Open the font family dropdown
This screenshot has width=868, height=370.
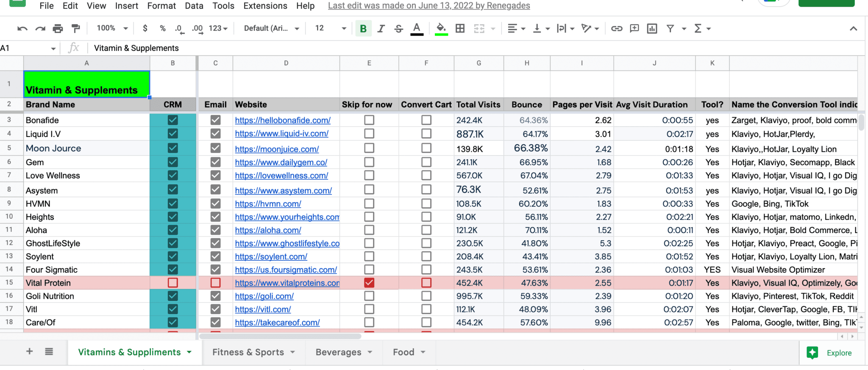point(271,28)
